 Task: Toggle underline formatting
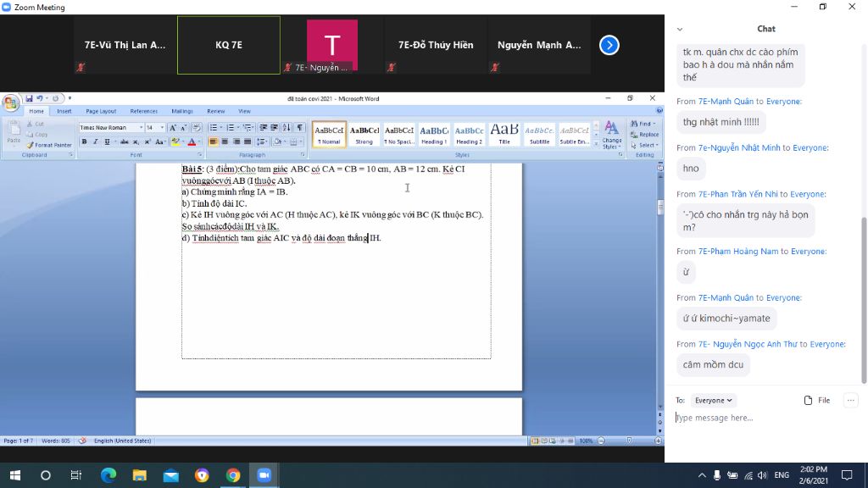(x=107, y=142)
